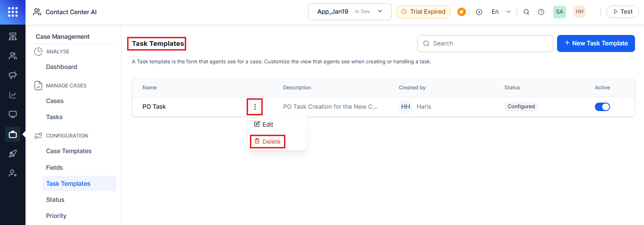
Task: Click the add user sidebar icon
Action: click(x=13, y=173)
